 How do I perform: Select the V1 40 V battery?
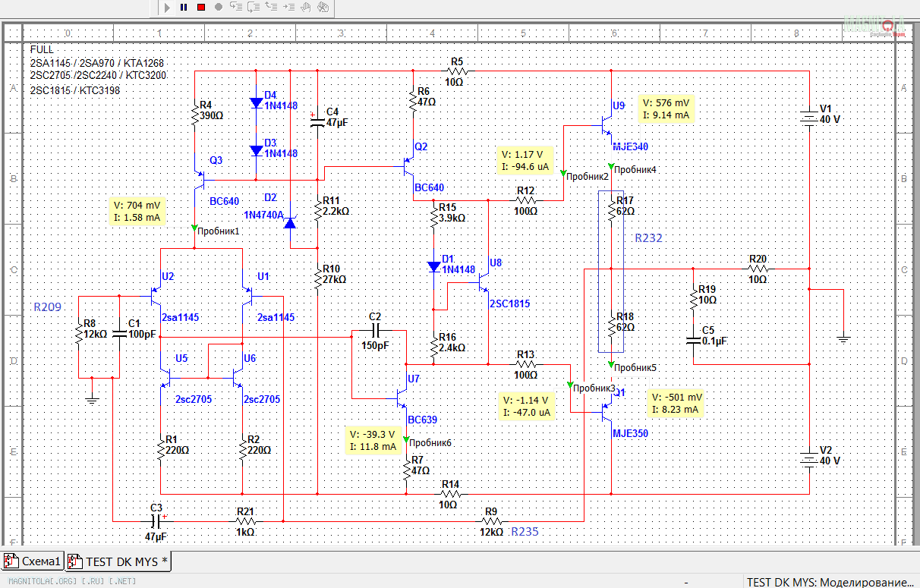[x=808, y=118]
